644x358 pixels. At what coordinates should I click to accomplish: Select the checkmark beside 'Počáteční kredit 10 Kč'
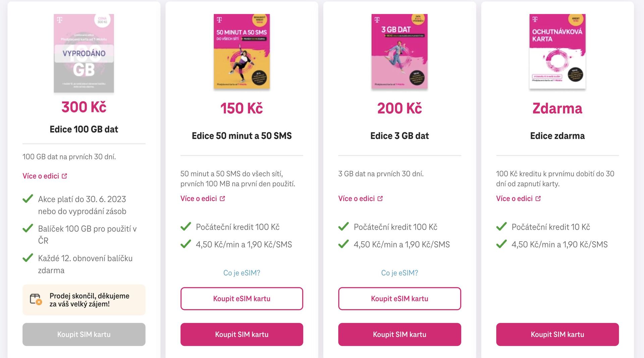[x=501, y=227]
